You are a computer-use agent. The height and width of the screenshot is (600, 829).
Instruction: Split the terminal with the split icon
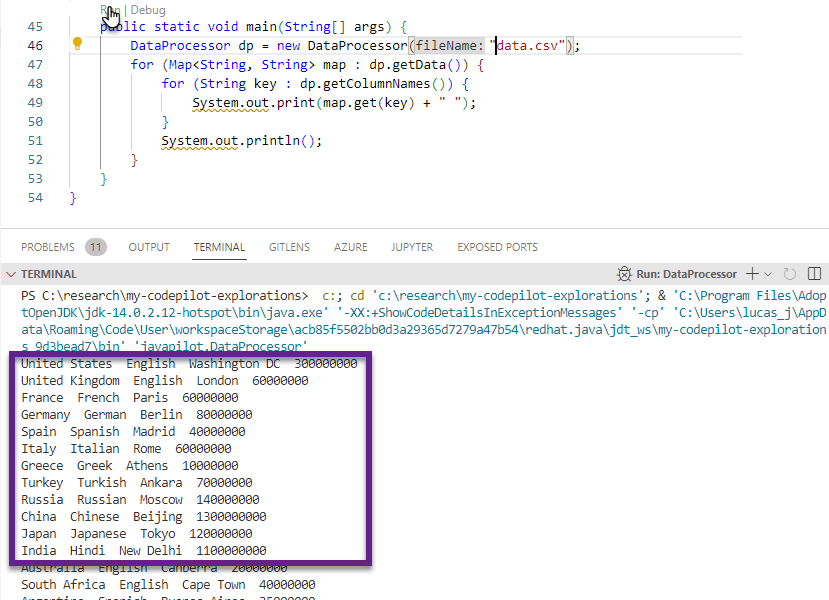[814, 274]
